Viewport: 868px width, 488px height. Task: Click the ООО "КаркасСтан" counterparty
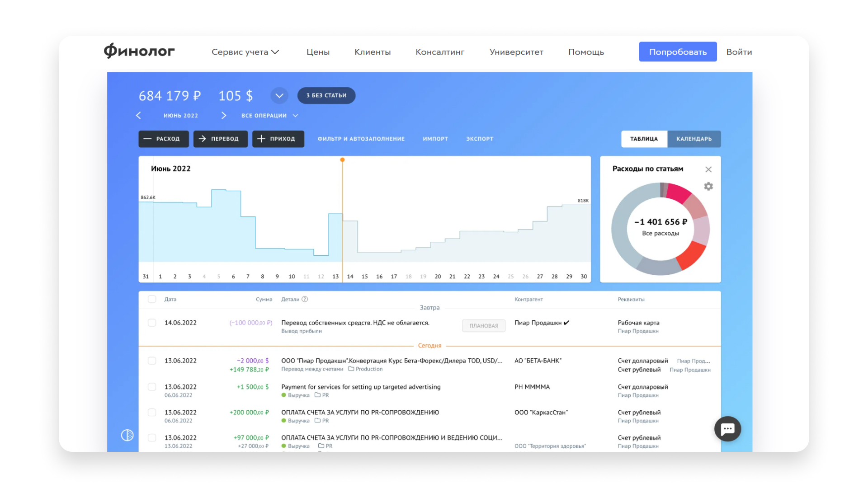point(541,412)
